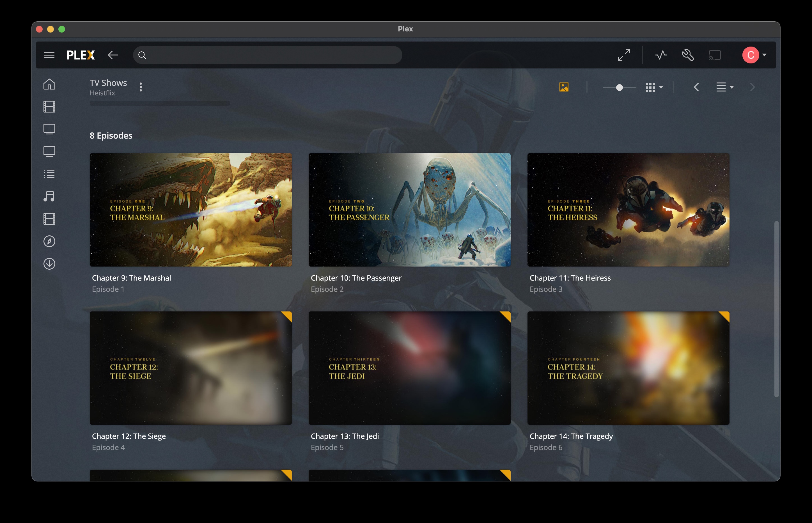The width and height of the screenshot is (812, 523).
Task: Open the playlists list icon in sidebar
Action: tap(49, 174)
